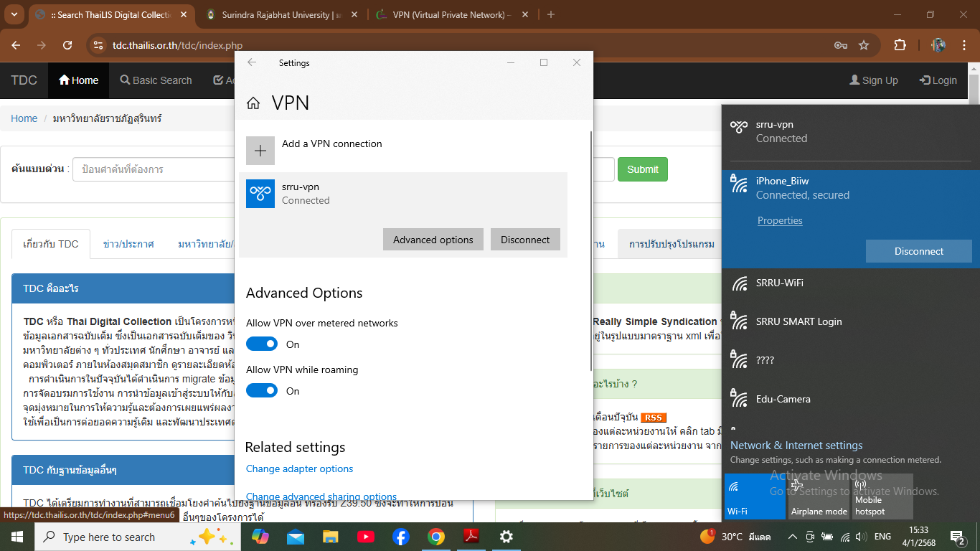Viewport: 980px width, 551px height.
Task: Click Advanced options for srru-vpn
Action: click(433, 240)
